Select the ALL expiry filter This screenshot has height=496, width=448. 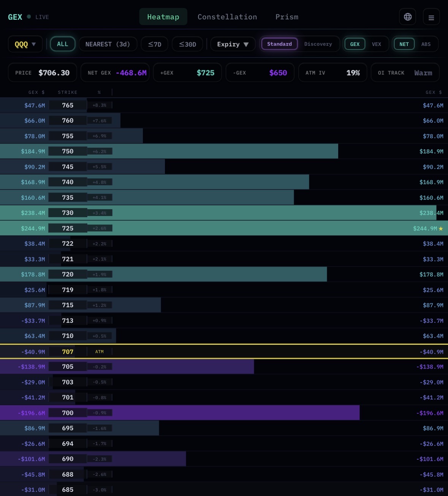(63, 44)
